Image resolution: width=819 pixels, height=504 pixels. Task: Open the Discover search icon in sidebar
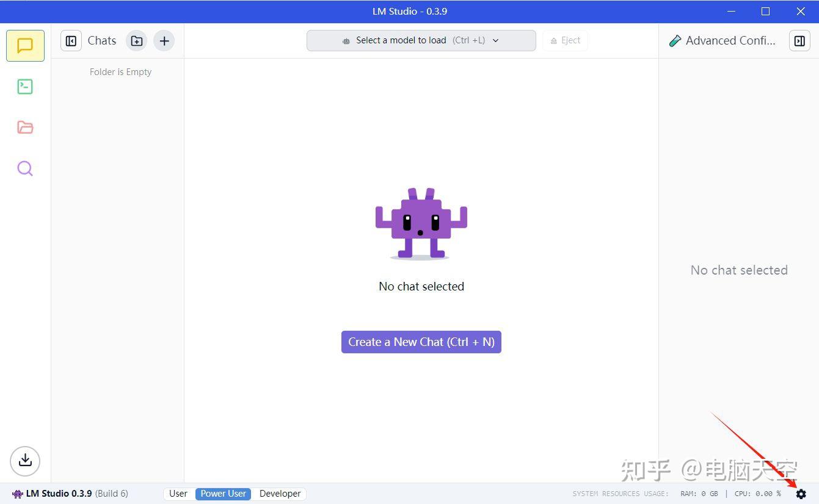click(25, 168)
